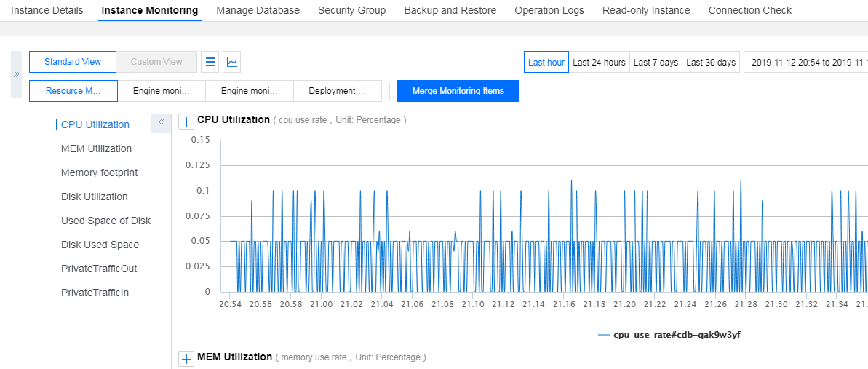Select Standard View mode
Image resolution: width=868 pixels, height=369 pixels.
(73, 62)
